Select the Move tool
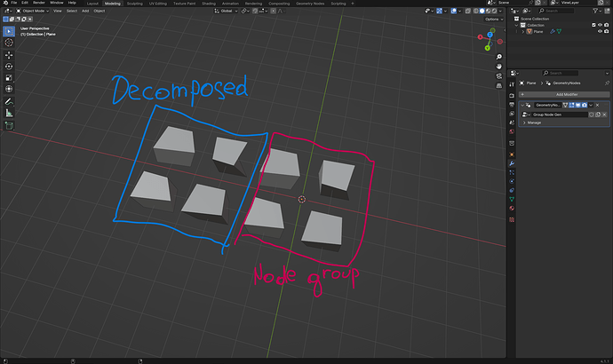613x364 pixels. pyautogui.click(x=9, y=55)
